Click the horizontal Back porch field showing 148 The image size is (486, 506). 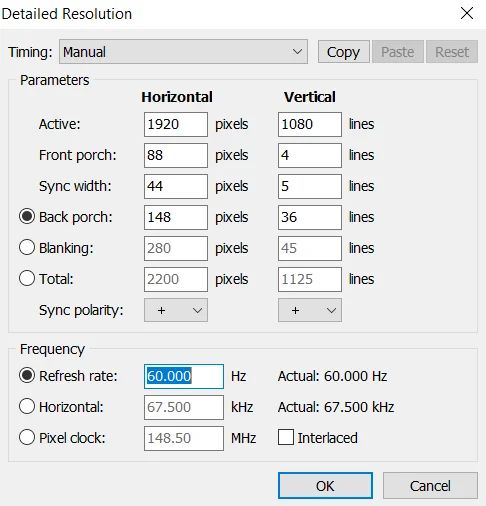coord(176,217)
